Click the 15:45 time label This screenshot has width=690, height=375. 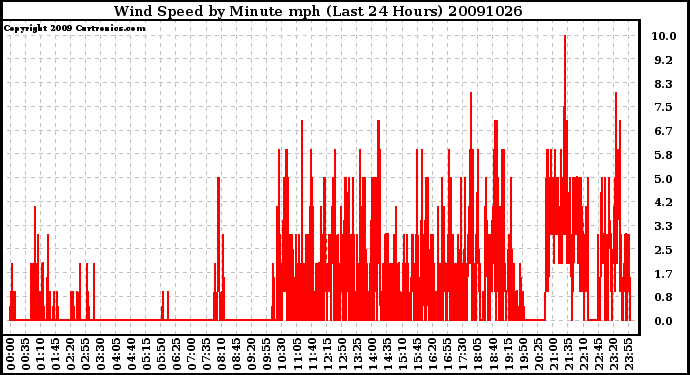tap(418, 354)
